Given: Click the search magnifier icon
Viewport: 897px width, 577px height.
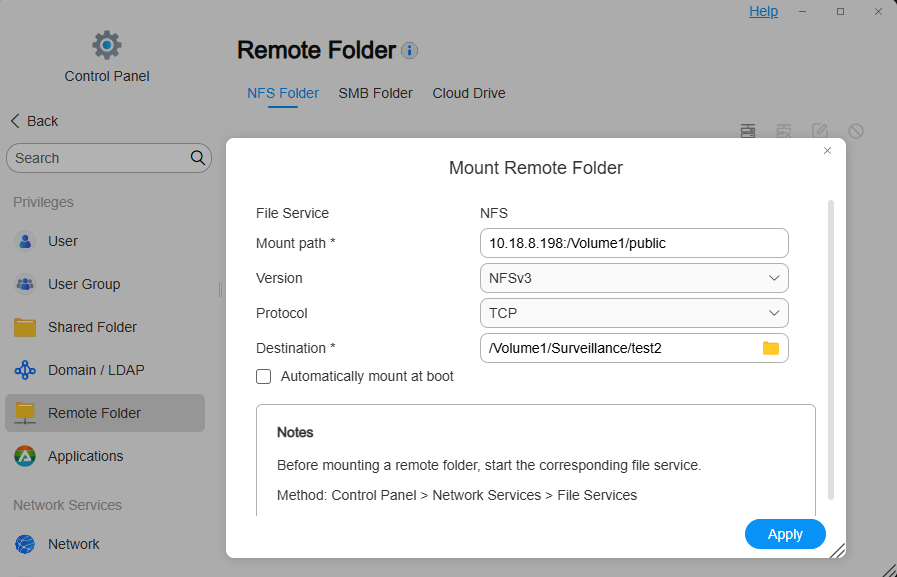Looking at the screenshot, I should [x=198, y=158].
